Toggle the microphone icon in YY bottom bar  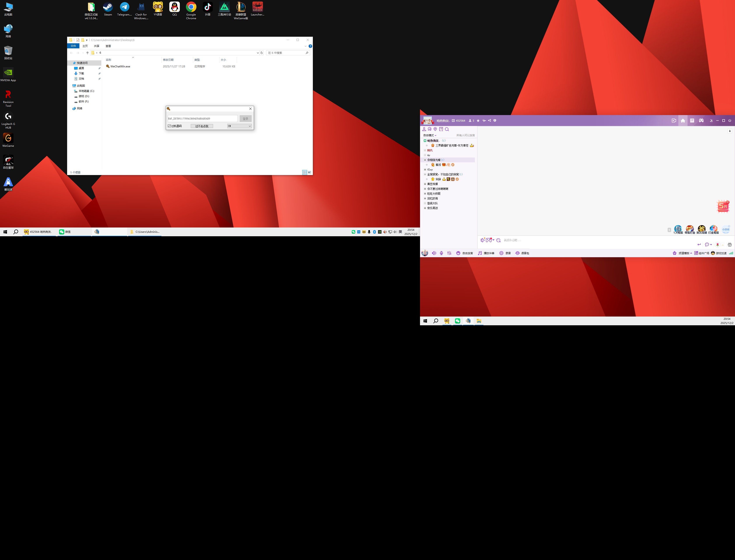tap(441, 253)
